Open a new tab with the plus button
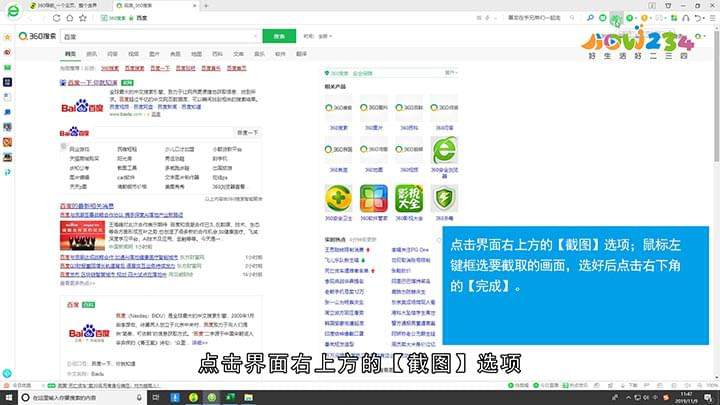720x405 pixels. [x=206, y=6]
